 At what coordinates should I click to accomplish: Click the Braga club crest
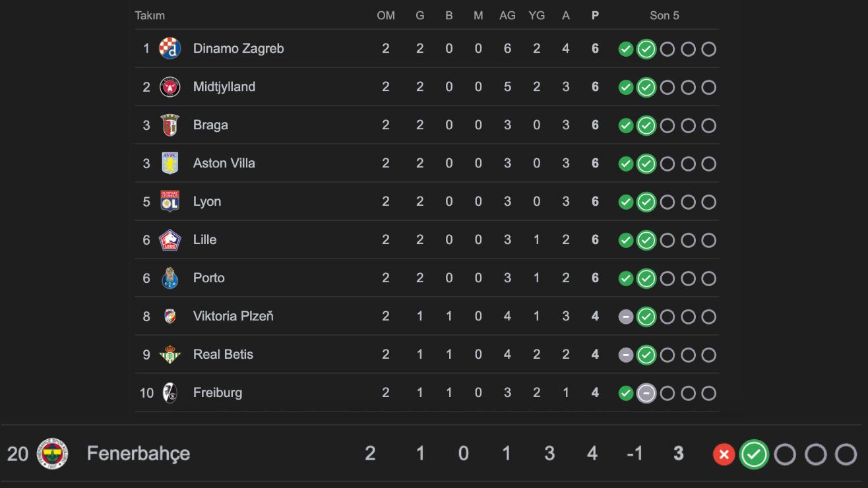click(x=170, y=125)
